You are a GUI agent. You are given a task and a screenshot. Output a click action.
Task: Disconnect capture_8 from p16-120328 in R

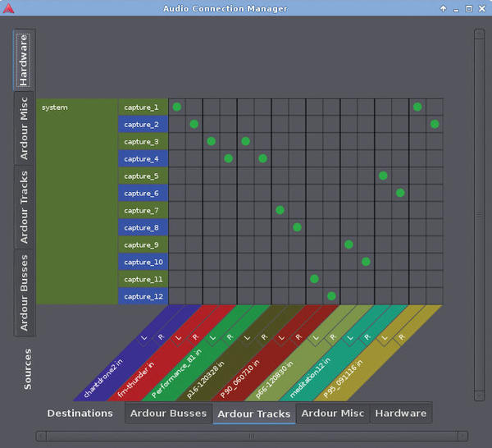pos(297,227)
